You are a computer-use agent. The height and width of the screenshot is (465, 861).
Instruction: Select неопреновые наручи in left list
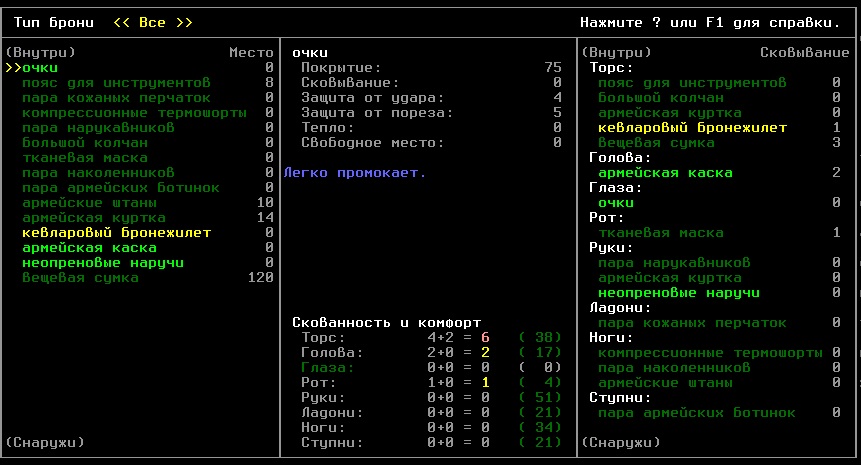pos(103,262)
